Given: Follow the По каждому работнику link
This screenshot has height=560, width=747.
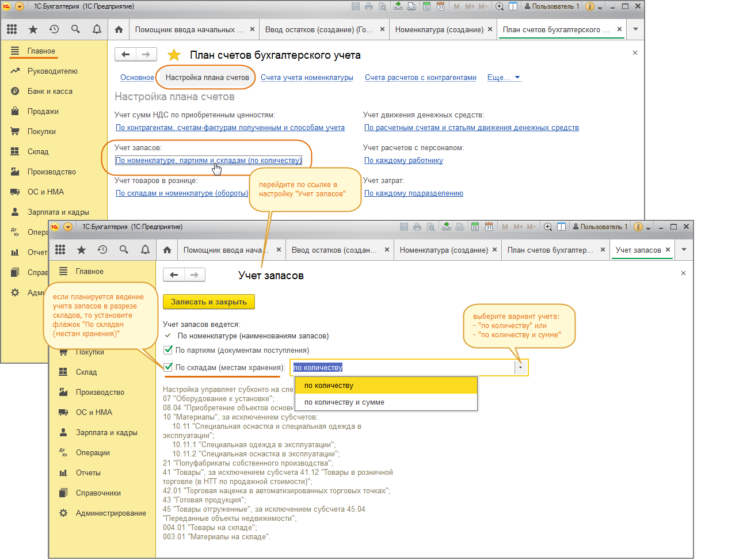Looking at the screenshot, I should [403, 161].
